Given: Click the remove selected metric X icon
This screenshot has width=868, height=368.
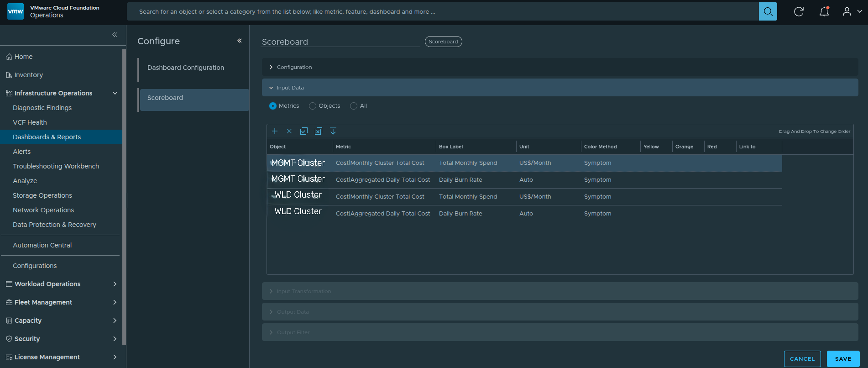Looking at the screenshot, I should pyautogui.click(x=289, y=131).
